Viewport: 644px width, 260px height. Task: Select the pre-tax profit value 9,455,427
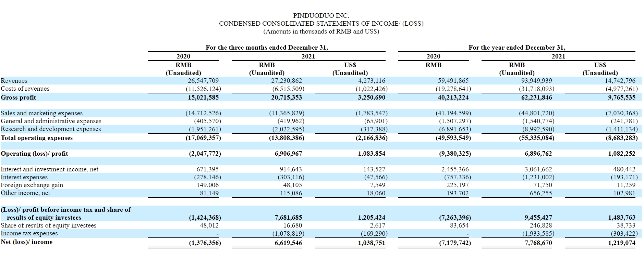(538, 218)
